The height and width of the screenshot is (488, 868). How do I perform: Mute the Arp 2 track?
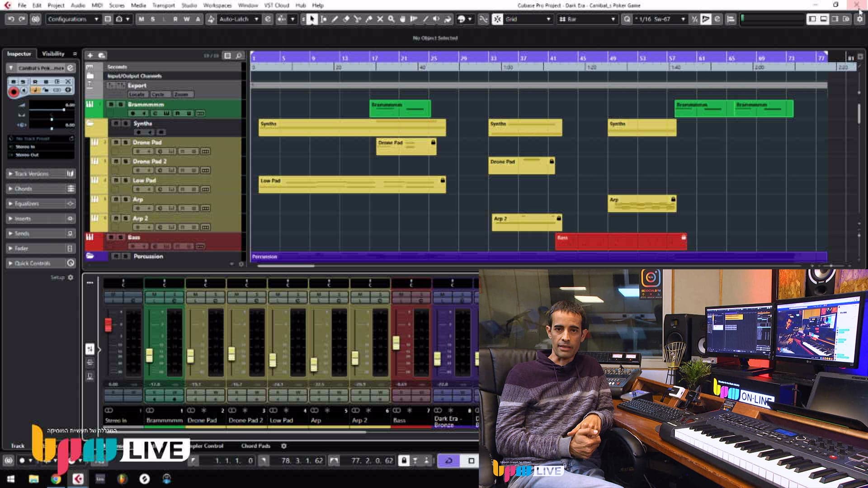(116, 218)
